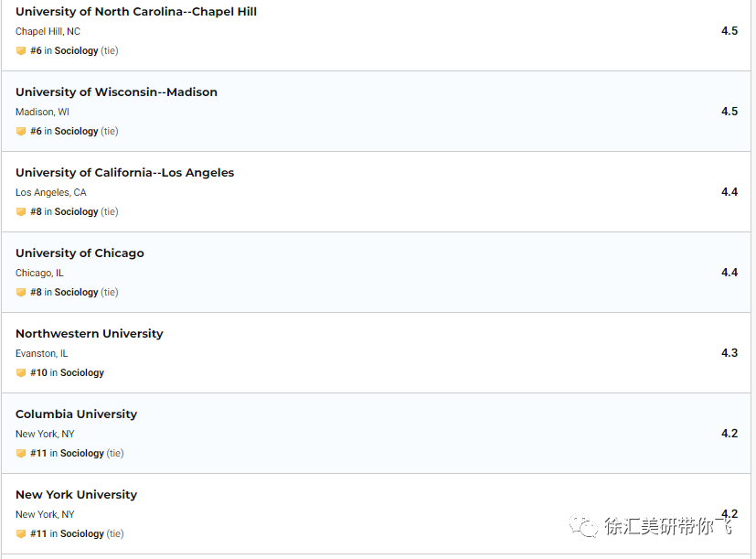Click the Columbia University heading
Screen dimensions: 756x559
coord(76,414)
